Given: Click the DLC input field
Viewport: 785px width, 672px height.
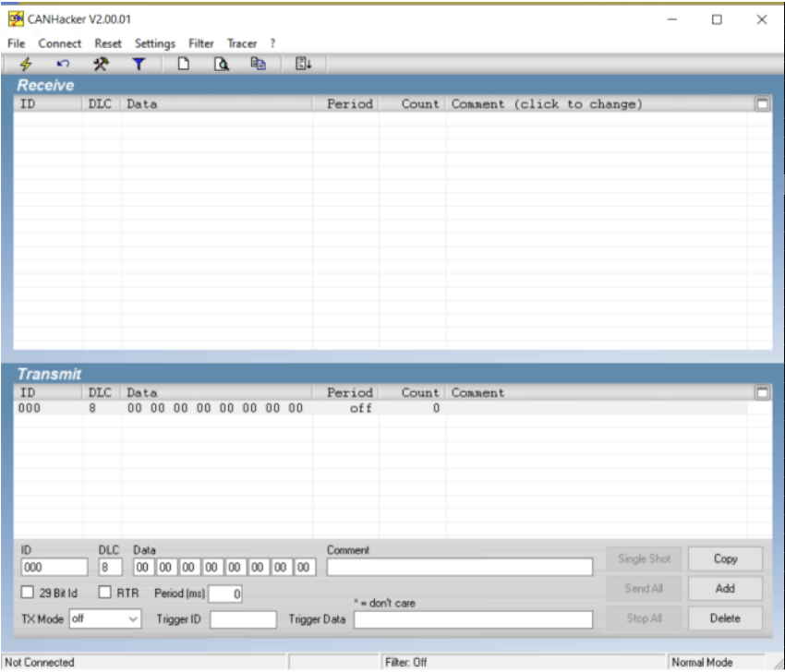Looking at the screenshot, I should (x=110, y=568).
